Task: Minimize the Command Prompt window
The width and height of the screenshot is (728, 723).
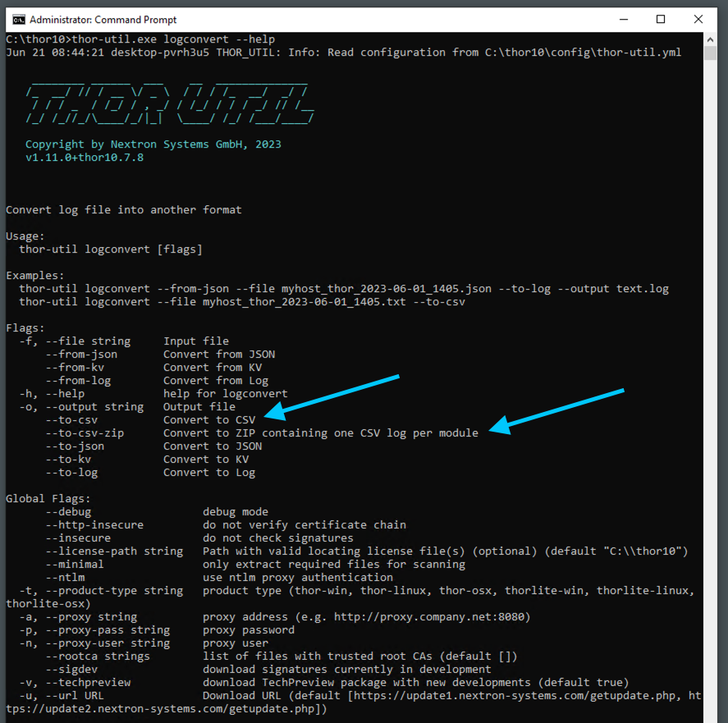Action: click(622, 19)
